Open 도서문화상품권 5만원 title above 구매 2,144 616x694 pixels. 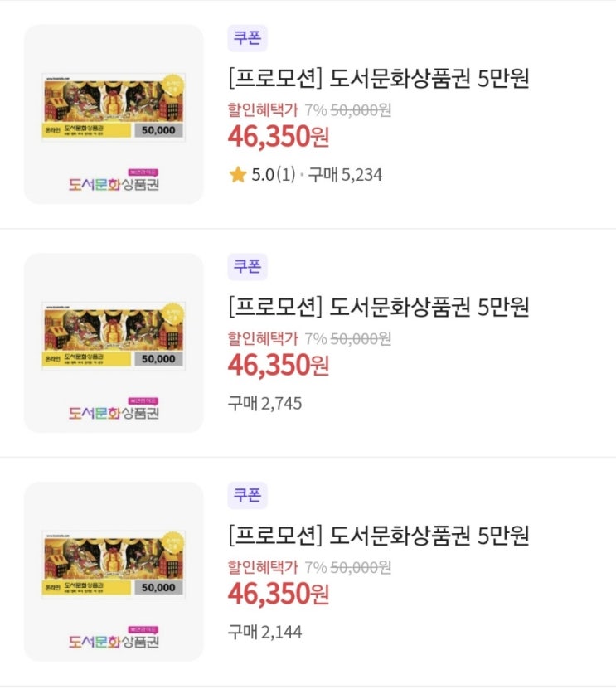(x=378, y=536)
